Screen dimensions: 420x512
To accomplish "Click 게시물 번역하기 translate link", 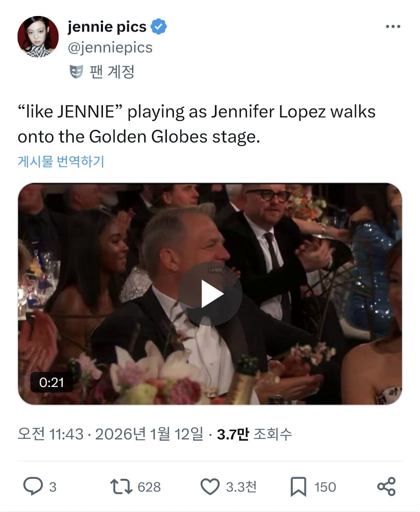I will [61, 162].
